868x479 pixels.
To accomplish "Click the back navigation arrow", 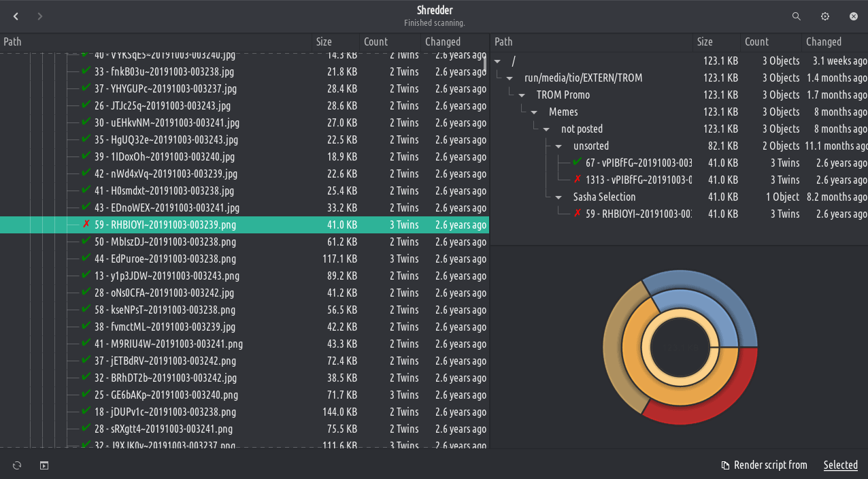I will coord(16,16).
